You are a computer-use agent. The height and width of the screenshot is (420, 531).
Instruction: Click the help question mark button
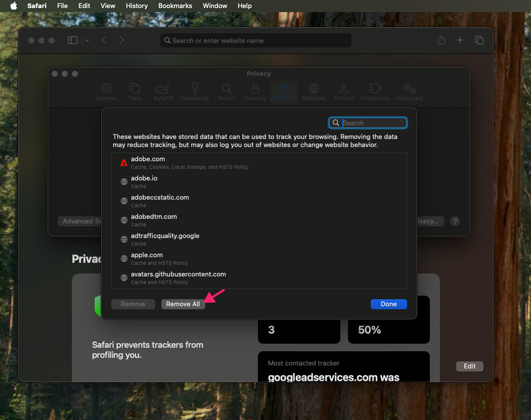point(455,221)
